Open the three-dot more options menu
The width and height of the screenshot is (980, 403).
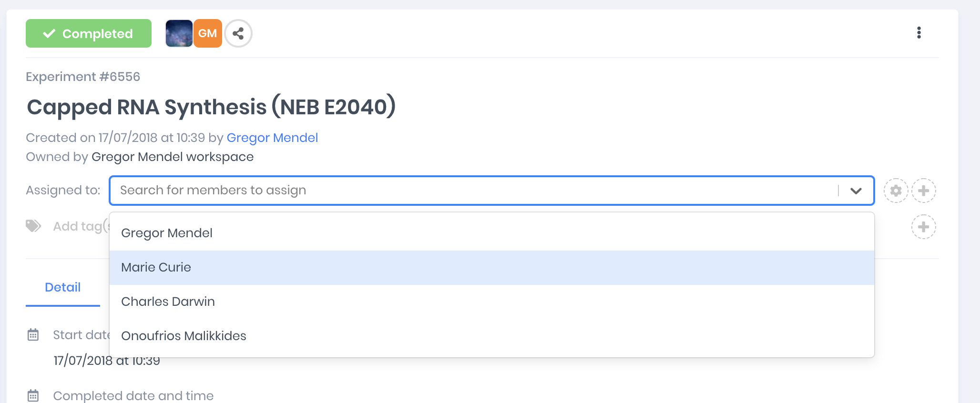pos(919,33)
